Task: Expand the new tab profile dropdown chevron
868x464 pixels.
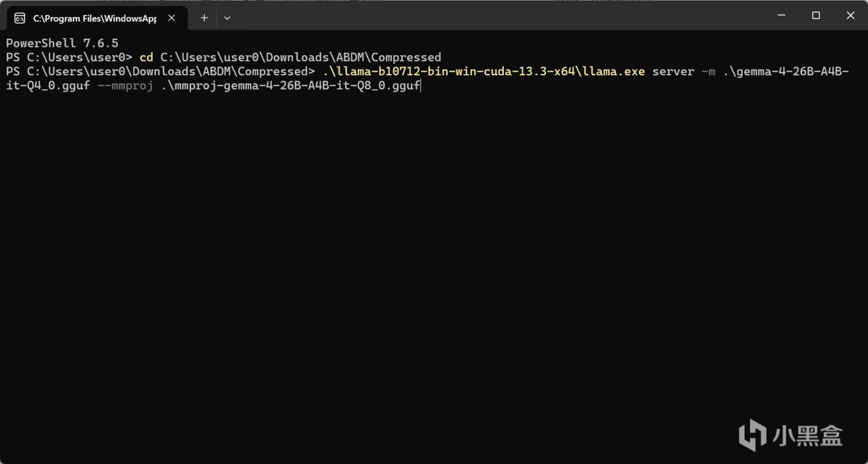Action: (227, 18)
